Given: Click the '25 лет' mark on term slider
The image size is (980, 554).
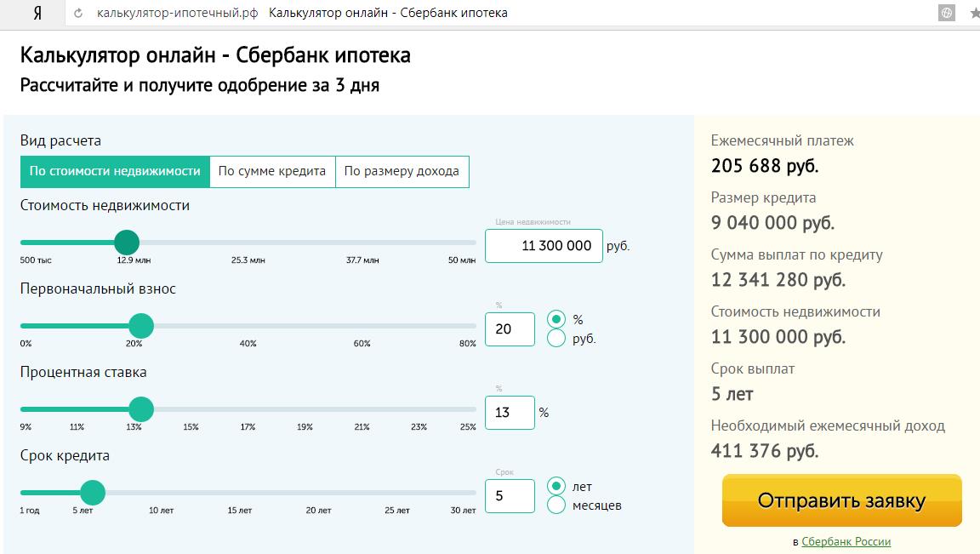Looking at the screenshot, I should [397, 511].
